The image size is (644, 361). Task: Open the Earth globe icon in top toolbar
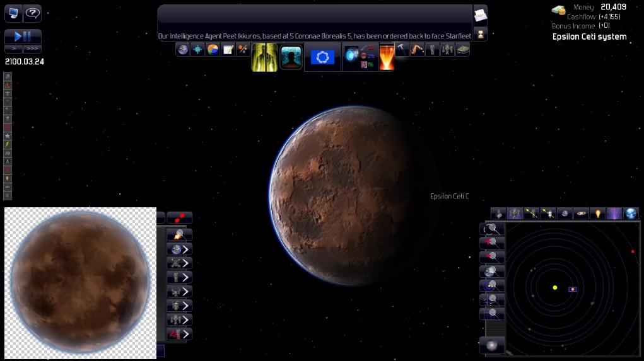click(x=182, y=50)
